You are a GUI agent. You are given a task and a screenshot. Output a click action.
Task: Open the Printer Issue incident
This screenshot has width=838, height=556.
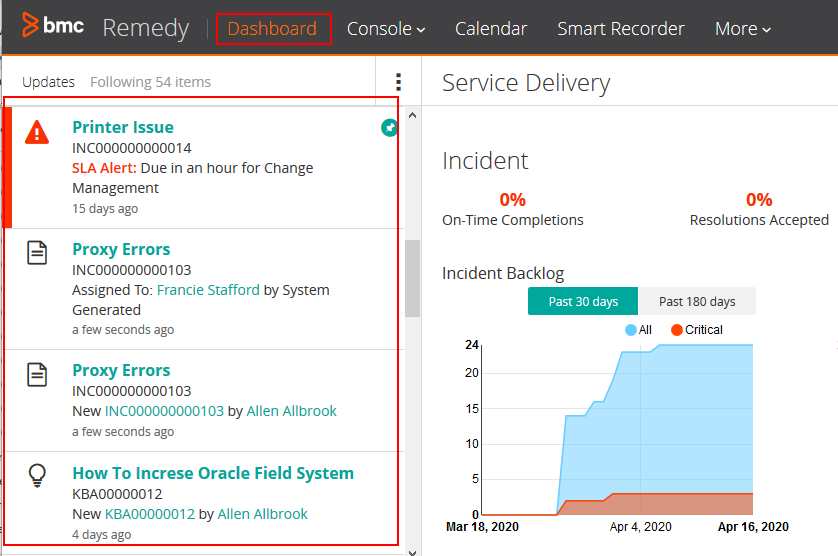(123, 127)
